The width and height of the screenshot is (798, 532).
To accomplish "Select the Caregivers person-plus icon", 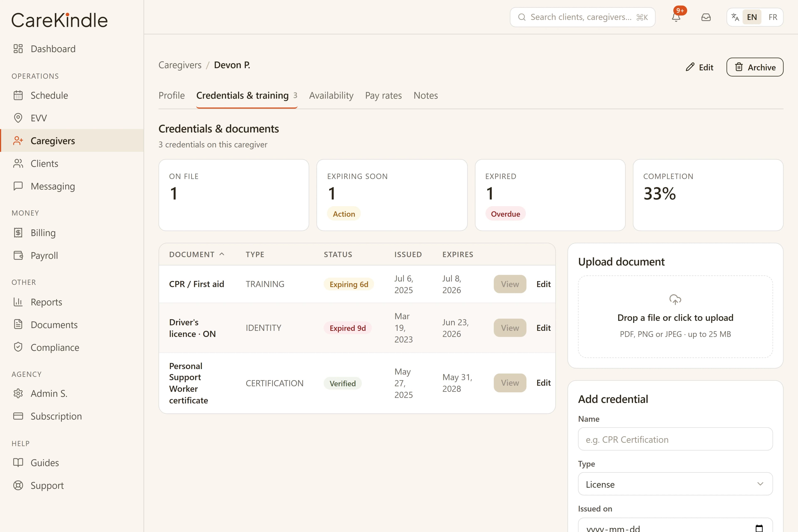I will [x=18, y=141].
